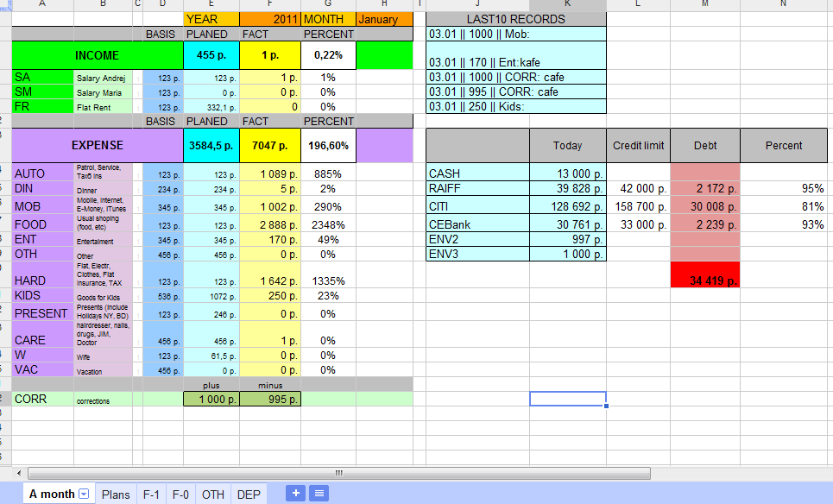Open the DEP sheet tab

tap(249, 495)
